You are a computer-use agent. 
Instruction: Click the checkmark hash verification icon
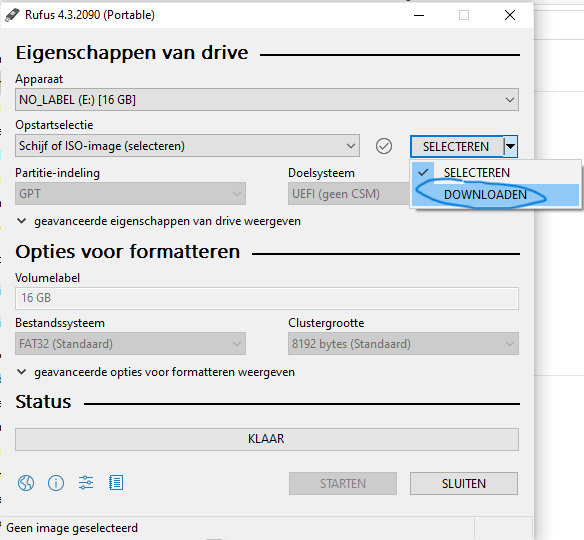pos(384,146)
